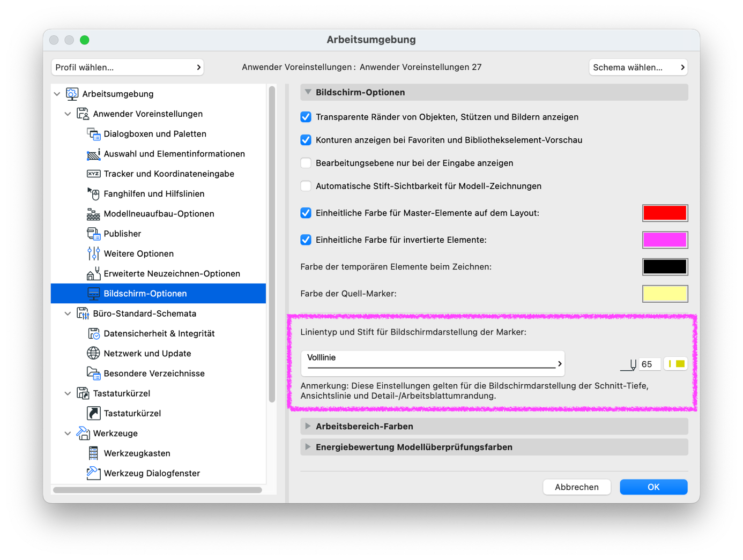Enable Bearbeitungsebene nur bei der Eingabe

click(x=306, y=163)
